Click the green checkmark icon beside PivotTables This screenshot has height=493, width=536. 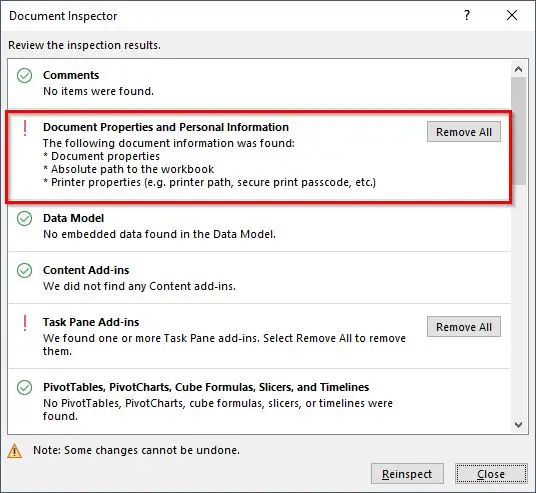(x=25, y=387)
